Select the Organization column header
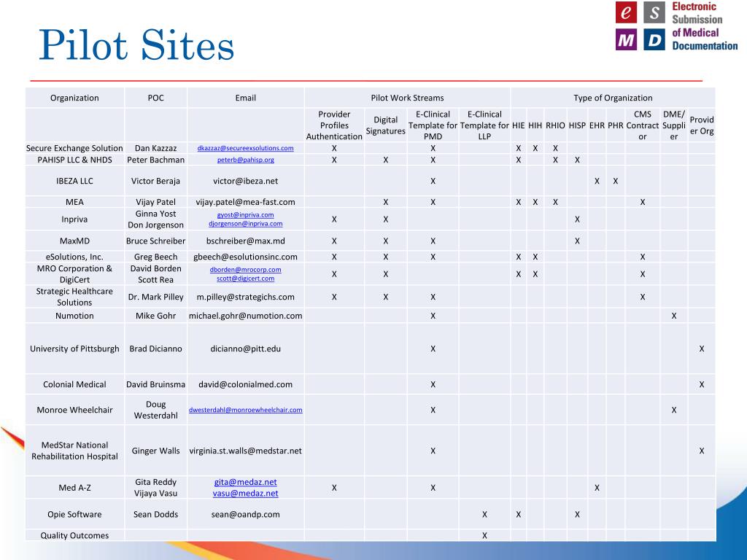 pos(74,98)
